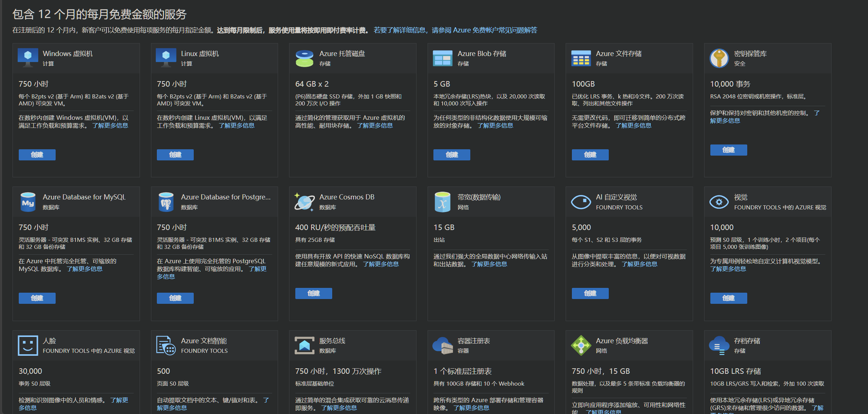Click the Windows 虚拟机 monitor icon
The height and width of the screenshot is (414, 868).
[x=28, y=58]
